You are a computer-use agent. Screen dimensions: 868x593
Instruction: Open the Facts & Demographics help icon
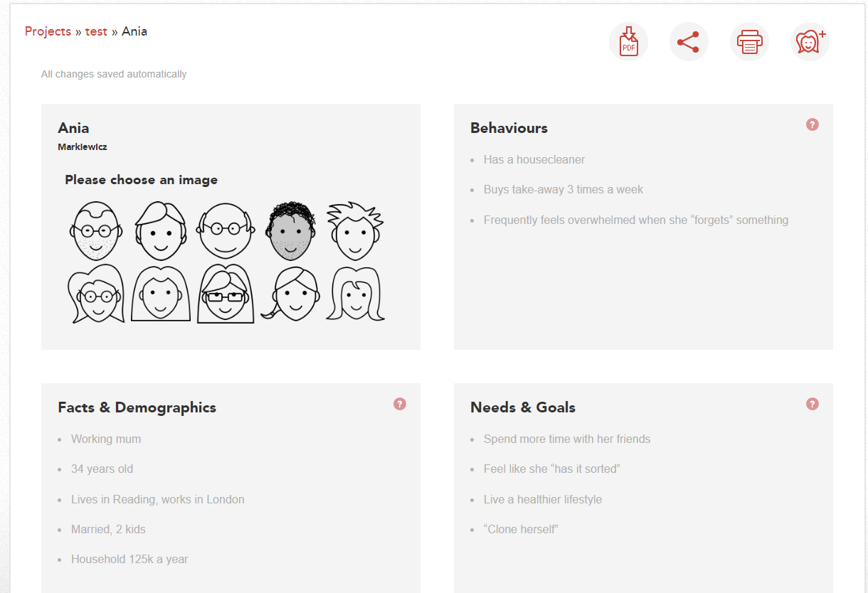coord(399,404)
